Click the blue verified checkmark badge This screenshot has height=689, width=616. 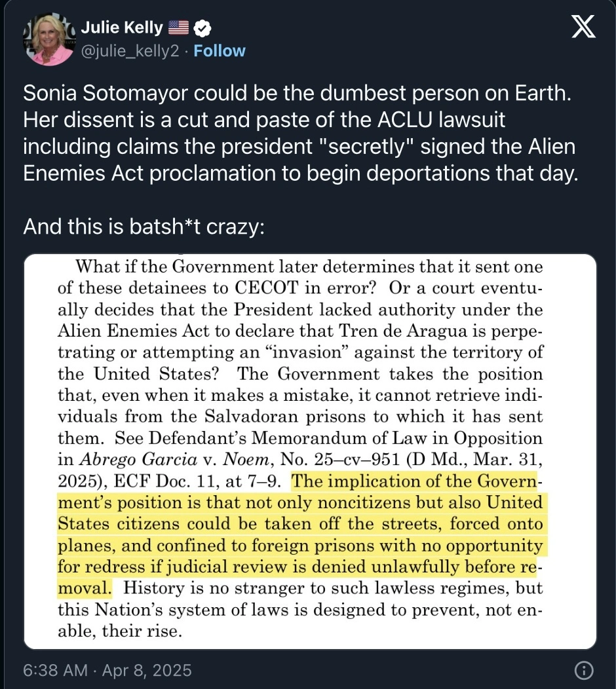[203, 28]
